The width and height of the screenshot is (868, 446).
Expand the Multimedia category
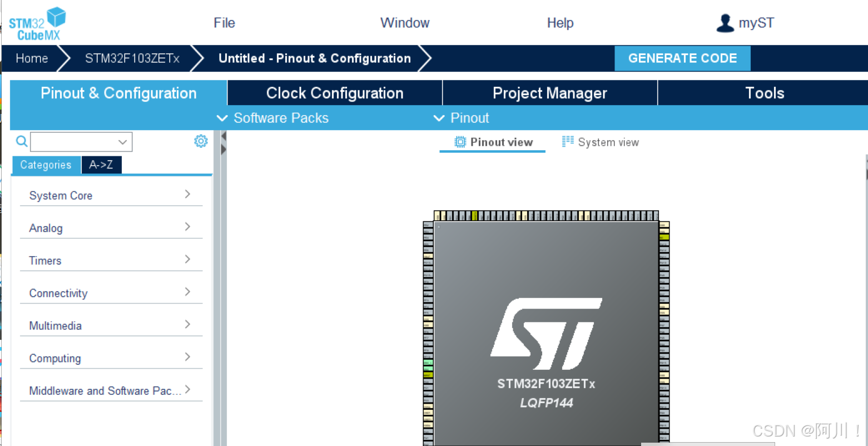pos(111,325)
